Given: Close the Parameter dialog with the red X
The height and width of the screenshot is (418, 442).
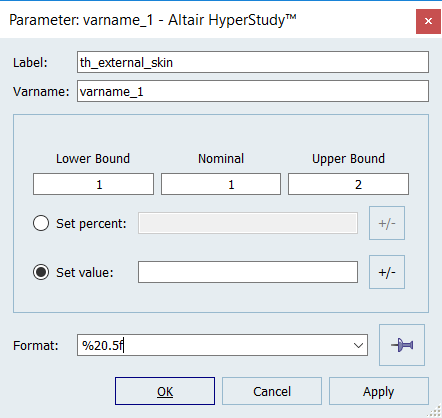Looking at the screenshot, I should tap(428, 21).
